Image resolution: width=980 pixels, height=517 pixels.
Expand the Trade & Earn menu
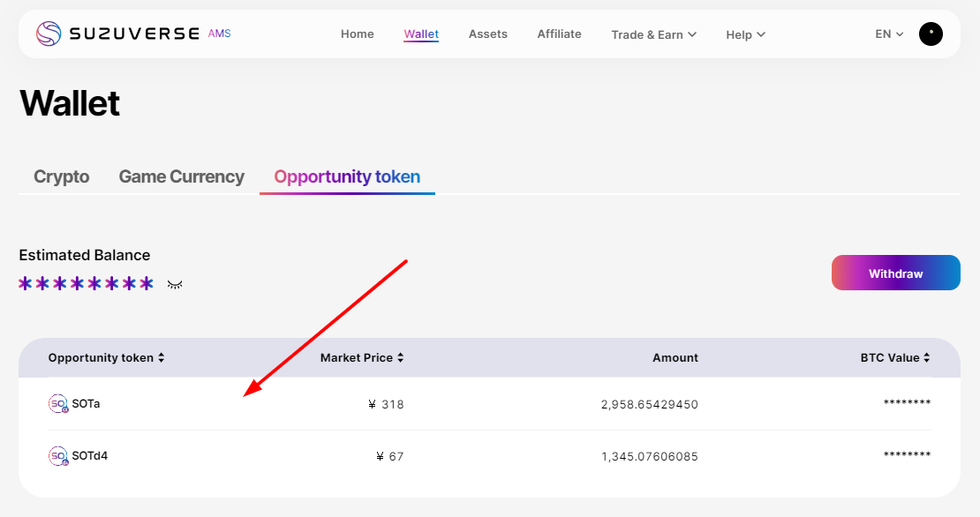[x=653, y=34]
